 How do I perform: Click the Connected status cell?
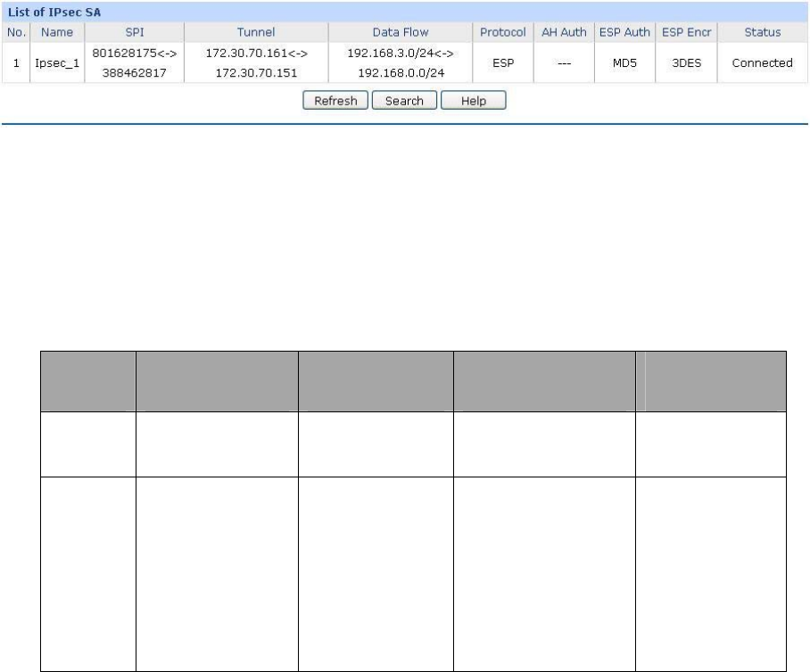(x=762, y=63)
